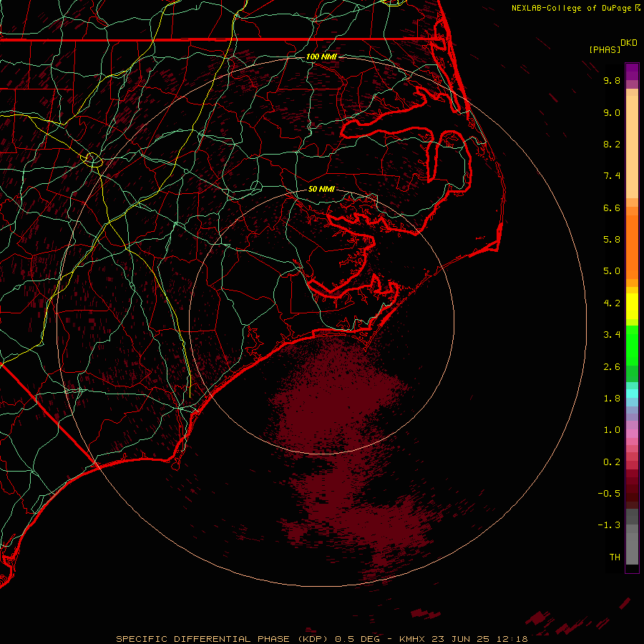Click the 5.8 scale value

pos(612,240)
